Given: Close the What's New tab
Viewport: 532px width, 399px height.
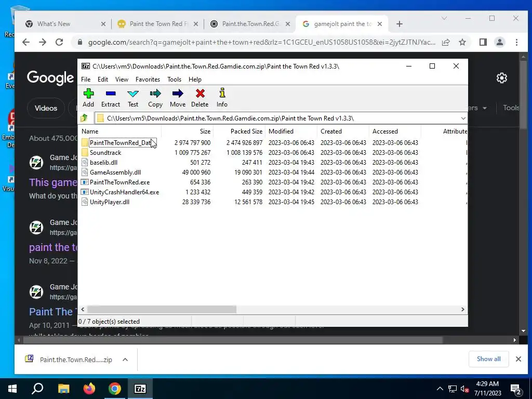Looking at the screenshot, I should pos(103,24).
